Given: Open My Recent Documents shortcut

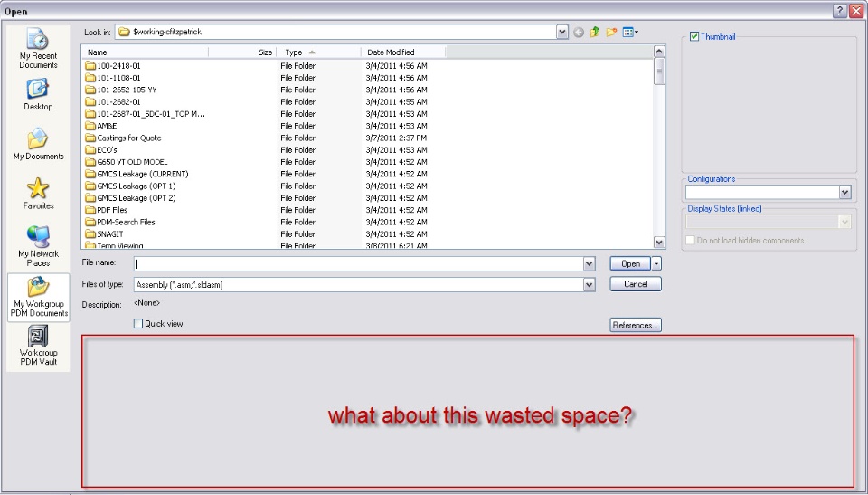Looking at the screenshot, I should (x=38, y=48).
